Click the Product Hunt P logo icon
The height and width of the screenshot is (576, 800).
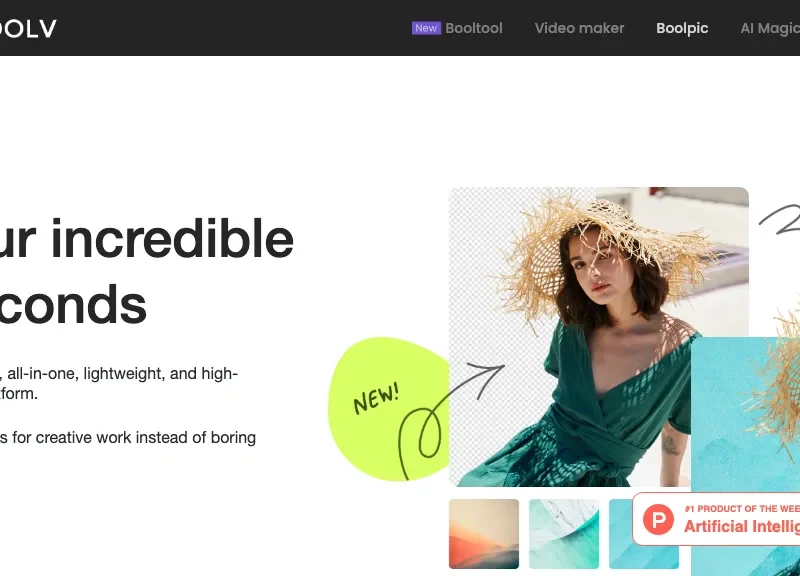coord(658,519)
